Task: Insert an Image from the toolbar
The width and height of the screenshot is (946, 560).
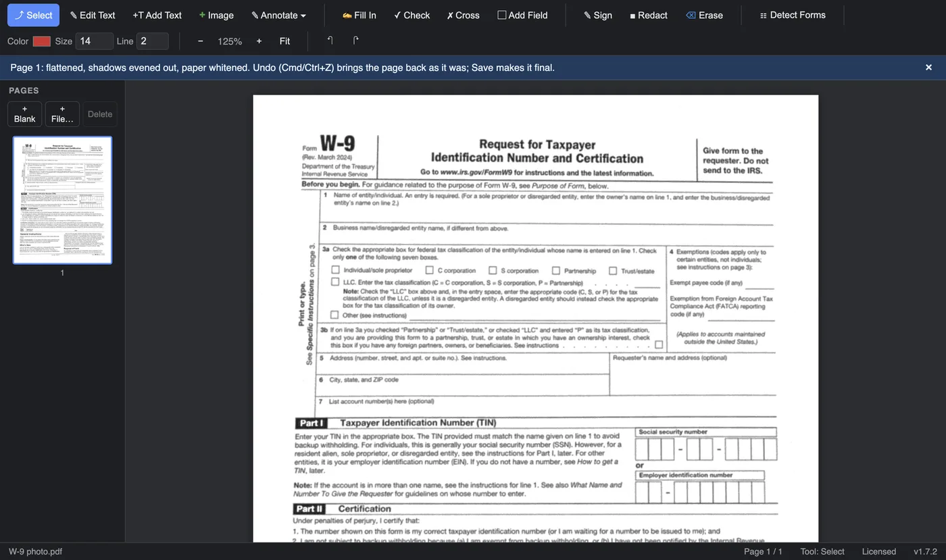Action: [216, 15]
